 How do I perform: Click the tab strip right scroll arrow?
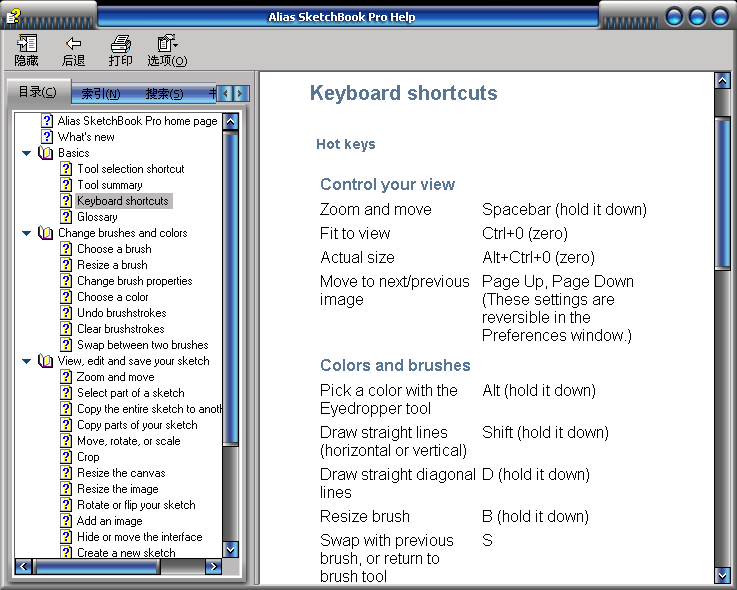click(x=240, y=94)
